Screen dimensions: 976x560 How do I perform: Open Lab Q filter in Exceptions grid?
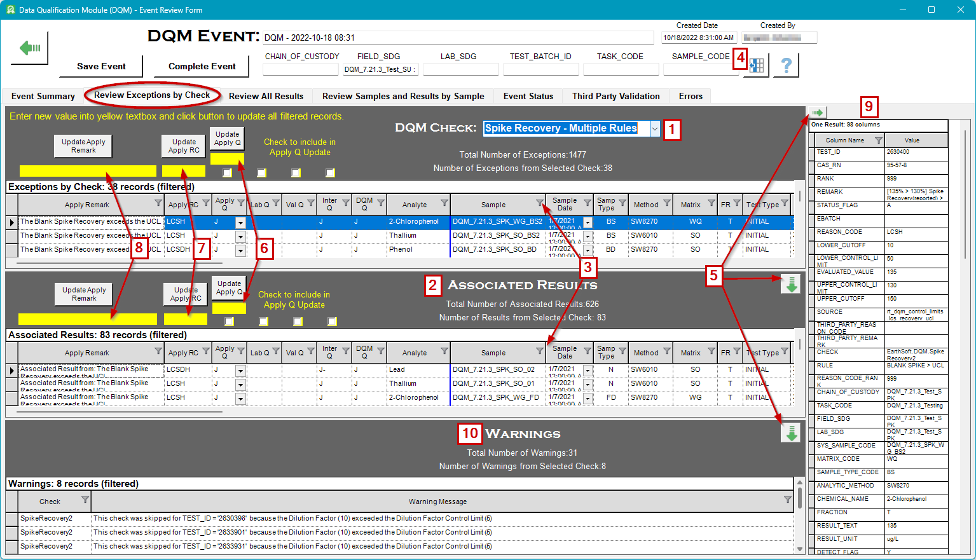pyautogui.click(x=276, y=203)
